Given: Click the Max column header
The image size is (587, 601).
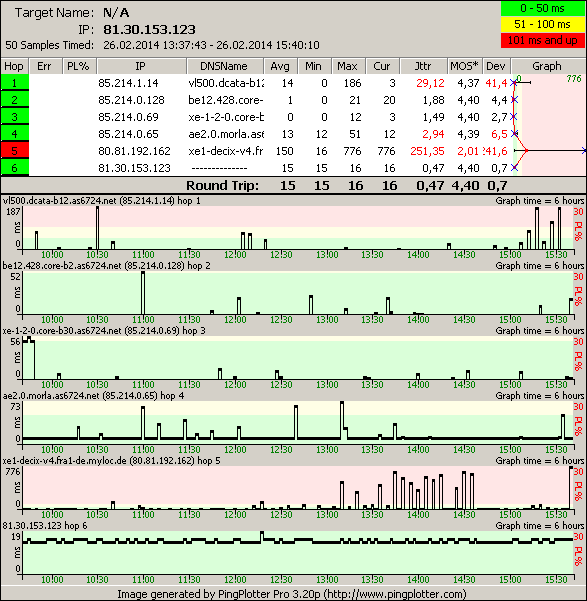Looking at the screenshot, I should 347,66.
